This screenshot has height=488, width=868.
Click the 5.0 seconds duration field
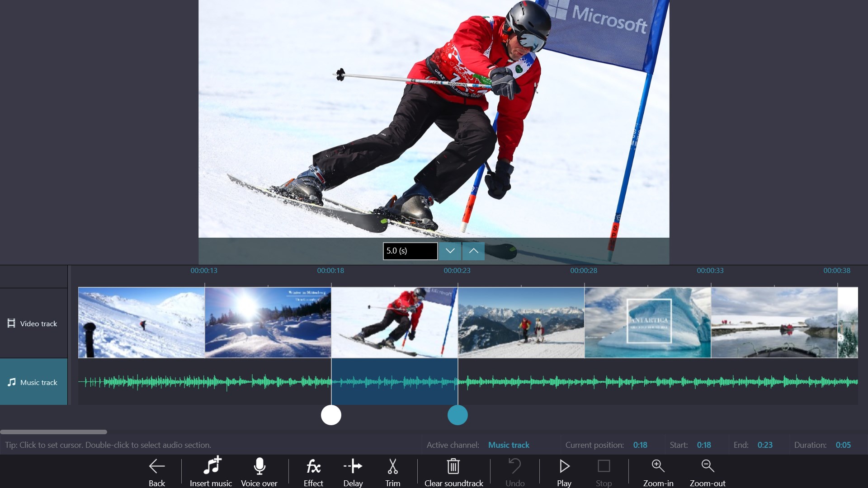pyautogui.click(x=410, y=251)
